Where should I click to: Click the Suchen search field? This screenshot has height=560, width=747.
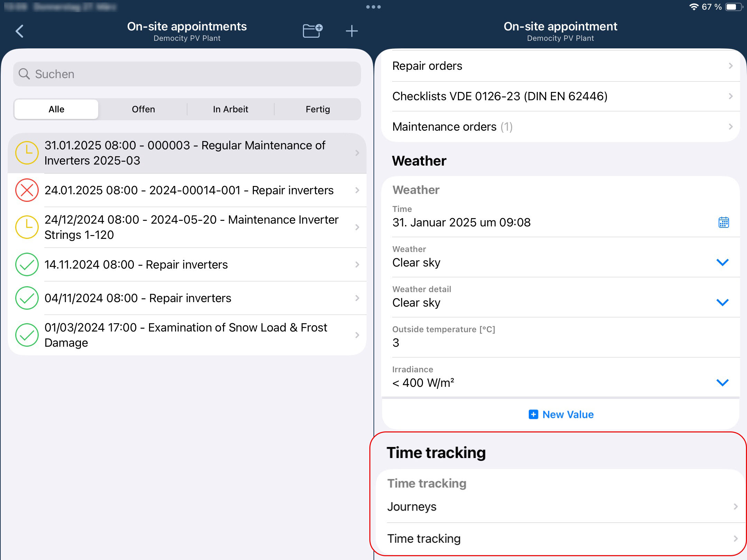click(x=187, y=74)
